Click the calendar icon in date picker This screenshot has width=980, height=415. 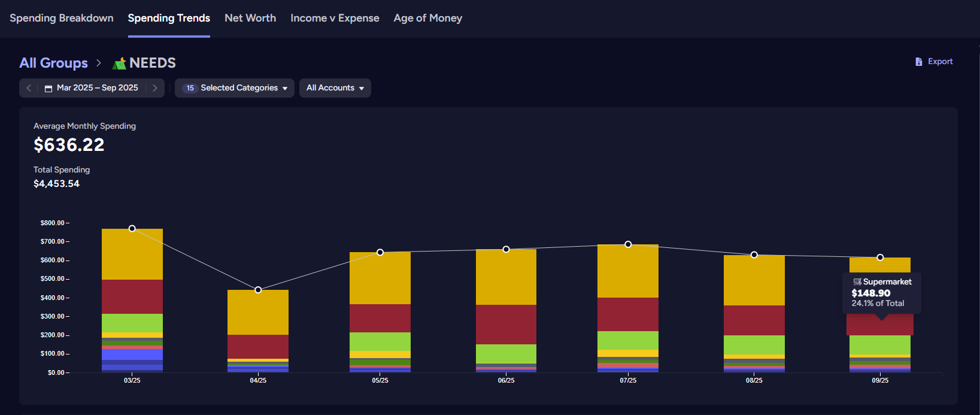(x=48, y=88)
